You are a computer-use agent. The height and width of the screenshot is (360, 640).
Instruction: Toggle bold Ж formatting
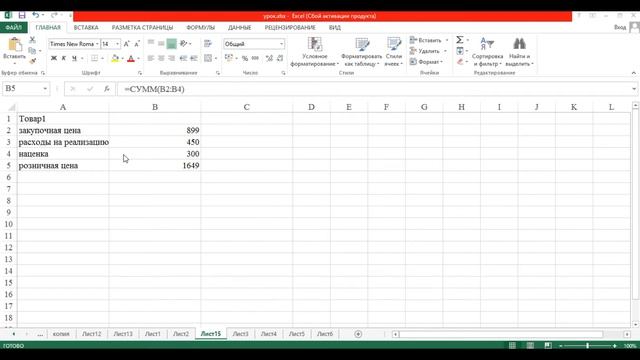tap(53, 58)
